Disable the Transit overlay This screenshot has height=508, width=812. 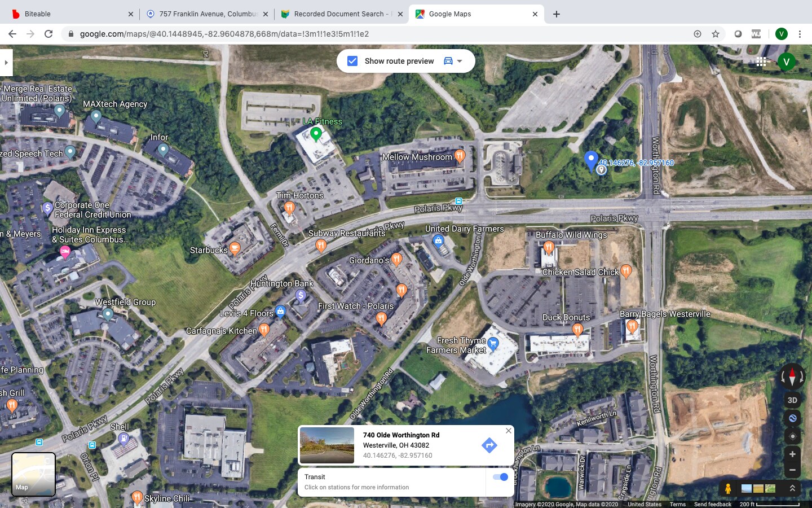click(x=500, y=477)
